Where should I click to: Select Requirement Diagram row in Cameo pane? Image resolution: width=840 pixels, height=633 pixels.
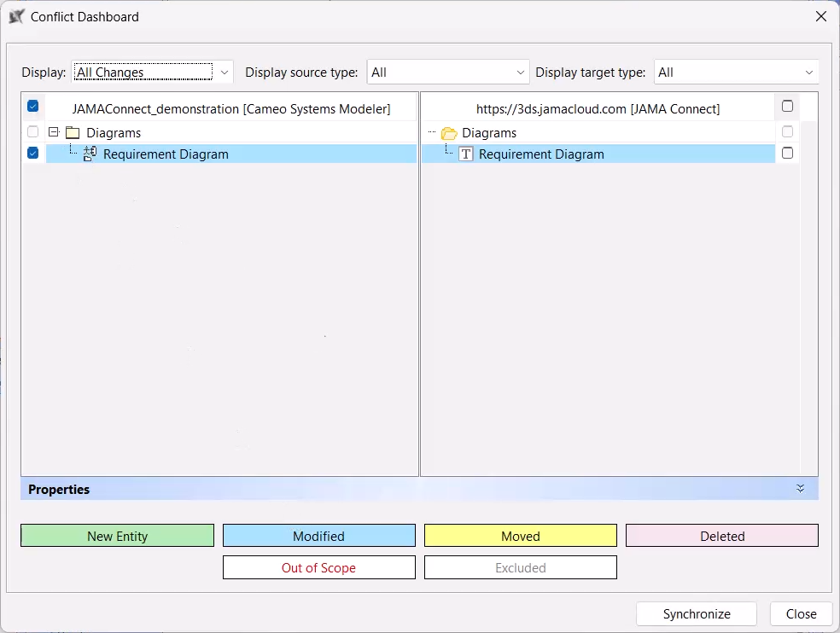(231, 154)
